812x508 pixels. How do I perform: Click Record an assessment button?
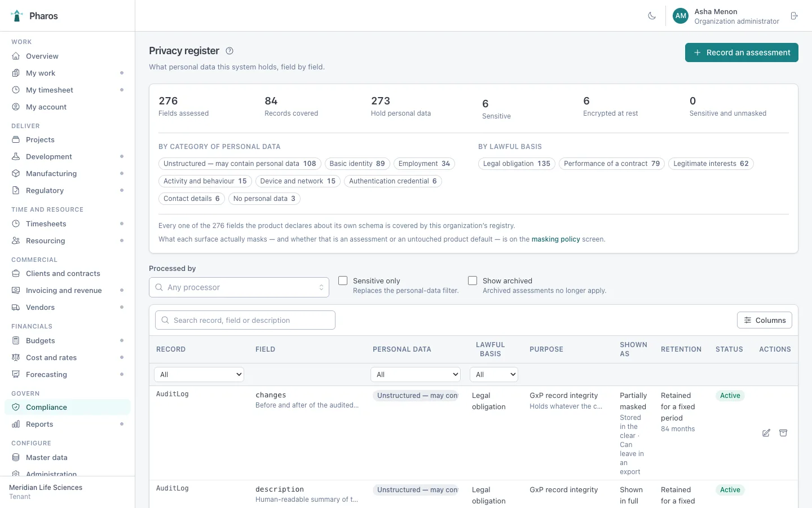click(742, 52)
